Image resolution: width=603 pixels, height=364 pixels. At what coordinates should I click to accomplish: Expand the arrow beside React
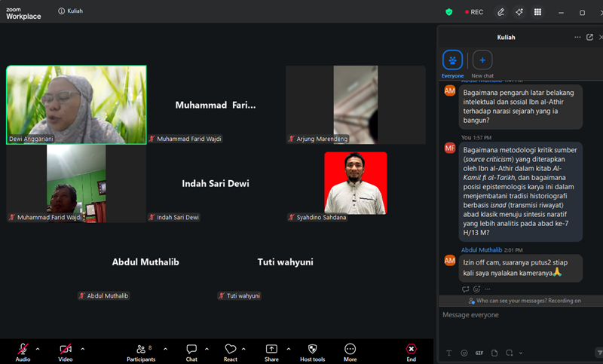point(243,349)
